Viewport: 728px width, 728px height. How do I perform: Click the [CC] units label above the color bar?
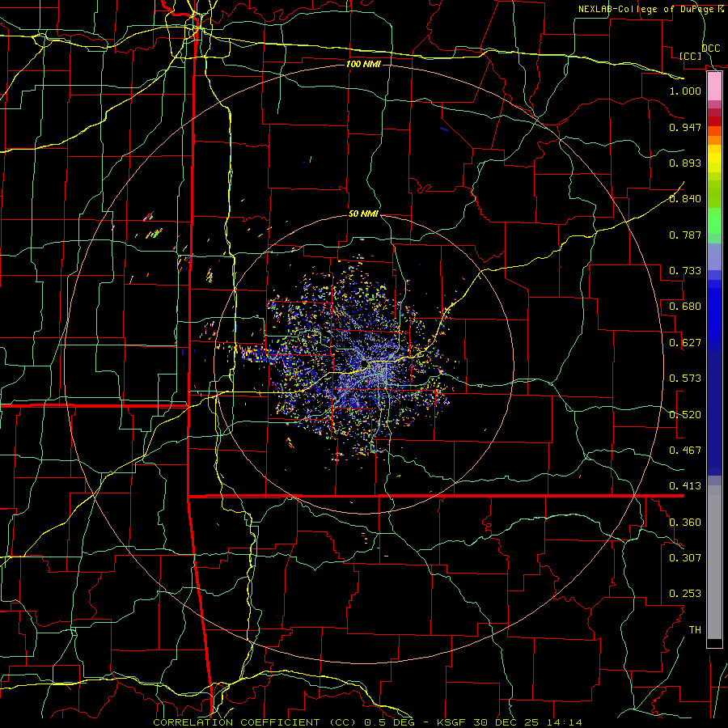coord(690,56)
